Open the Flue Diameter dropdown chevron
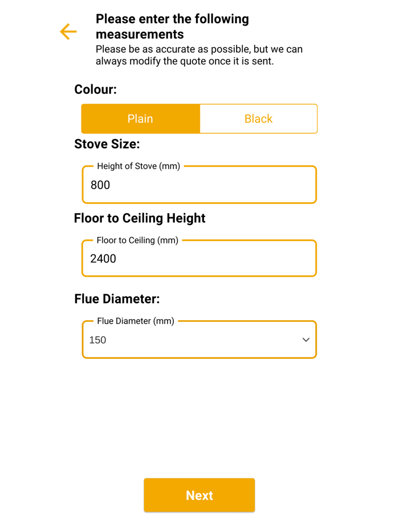 (306, 339)
